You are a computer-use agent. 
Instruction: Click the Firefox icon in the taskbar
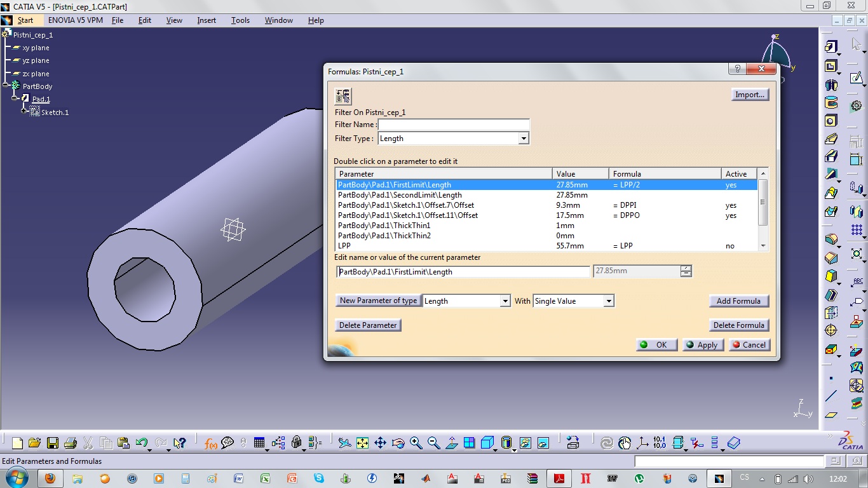click(50, 478)
